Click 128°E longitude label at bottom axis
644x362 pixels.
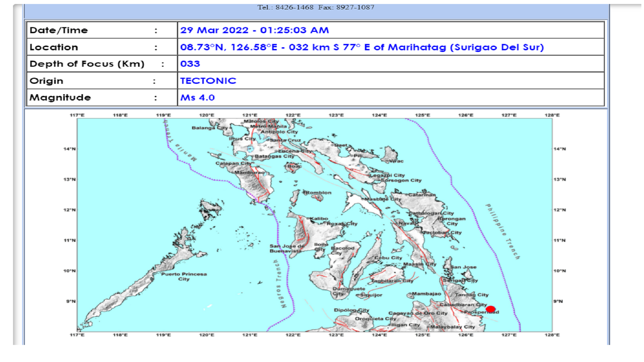552,335
